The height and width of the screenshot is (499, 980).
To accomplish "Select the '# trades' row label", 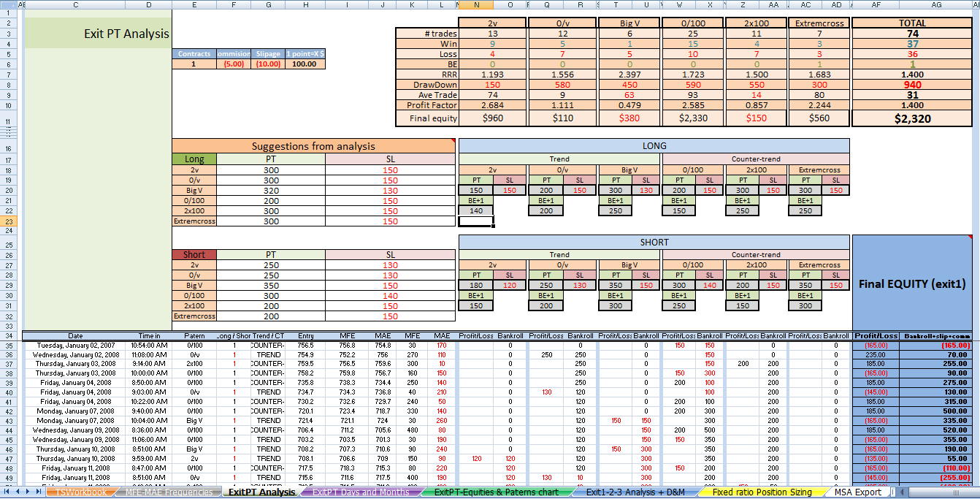I will 426,34.
